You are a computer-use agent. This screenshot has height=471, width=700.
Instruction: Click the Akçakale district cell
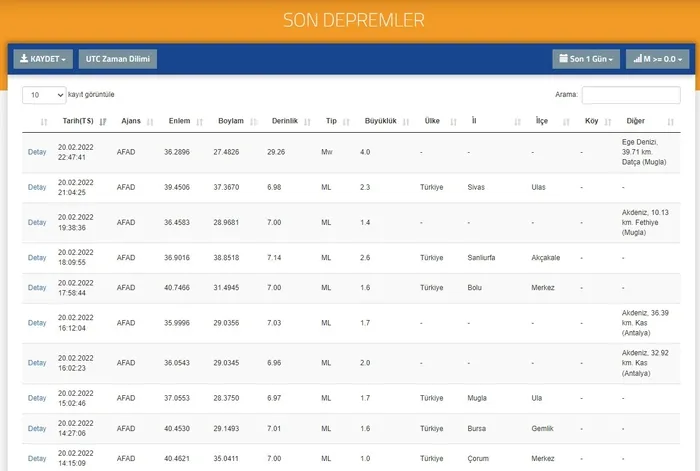[546, 258]
